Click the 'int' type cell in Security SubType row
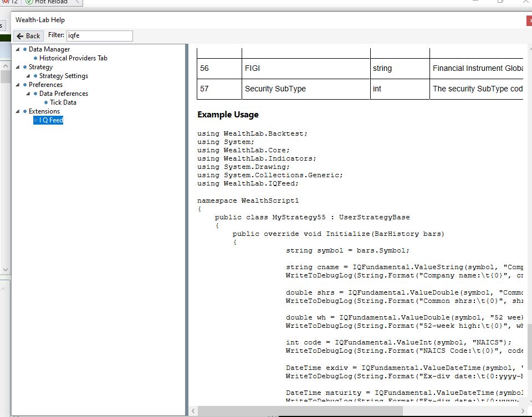The image size is (532, 417). point(400,89)
